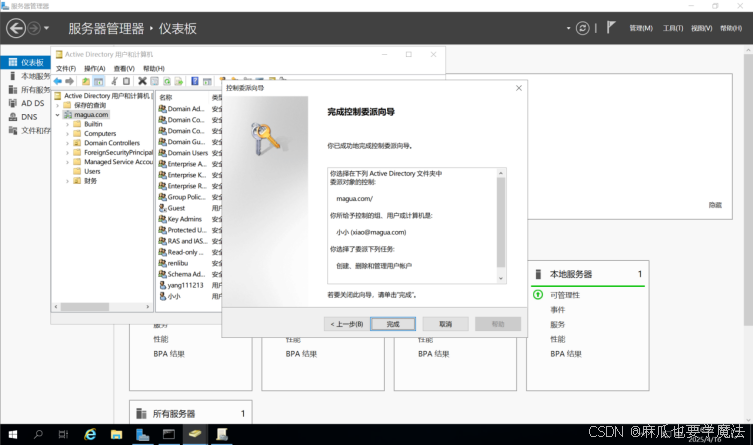Open the 查看(V) menu in AD window

coord(124,69)
